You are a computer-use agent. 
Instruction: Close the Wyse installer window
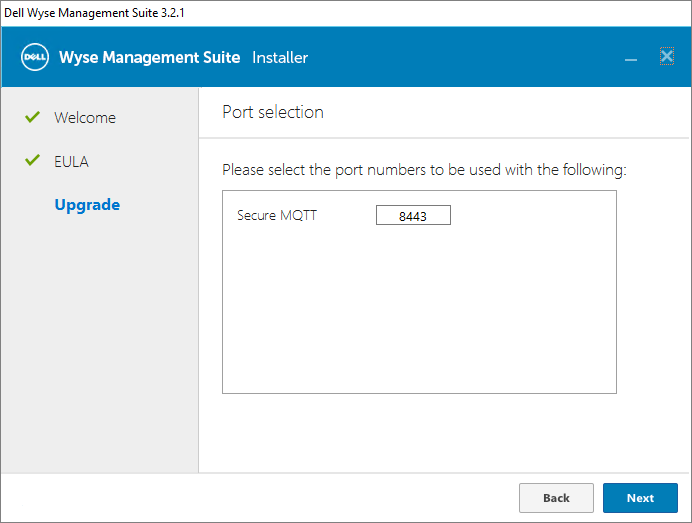click(x=666, y=57)
